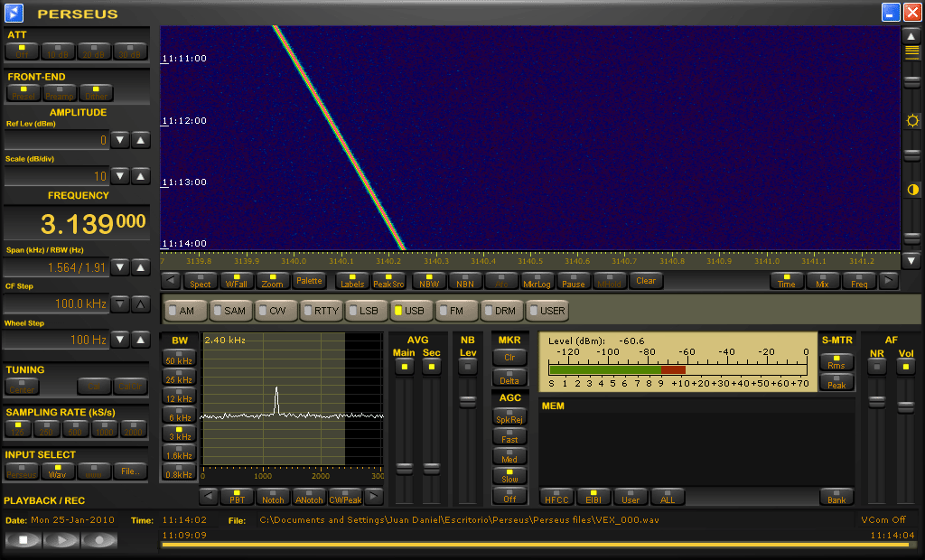Adjust the Vol volume slider
Screen dimensions: 925x560
(x=905, y=406)
